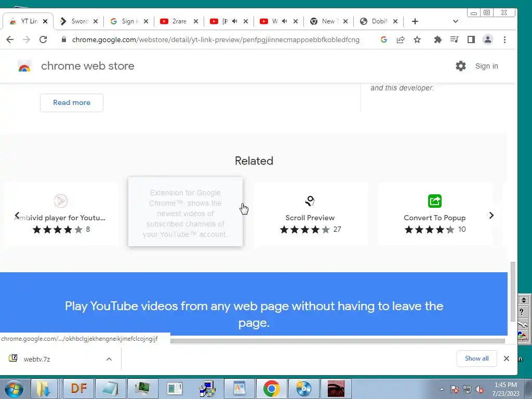
Task: Open the Scroll Preview extension title
Action: 310,218
